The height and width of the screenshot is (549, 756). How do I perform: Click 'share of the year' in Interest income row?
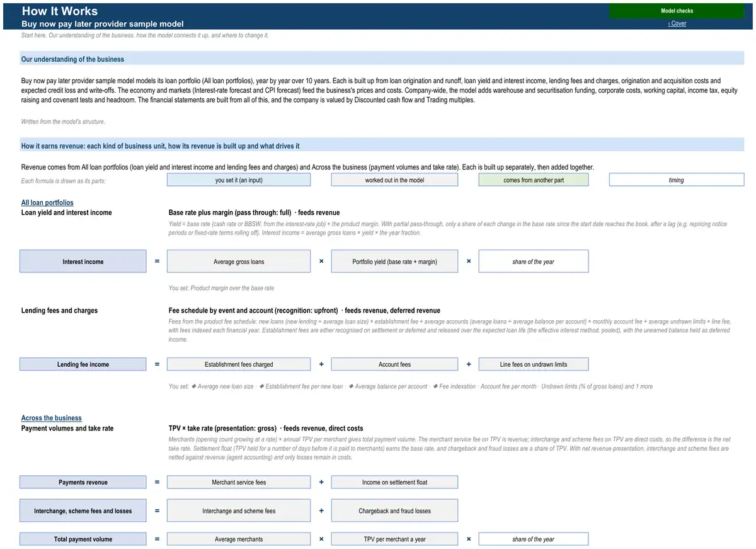[534, 262]
